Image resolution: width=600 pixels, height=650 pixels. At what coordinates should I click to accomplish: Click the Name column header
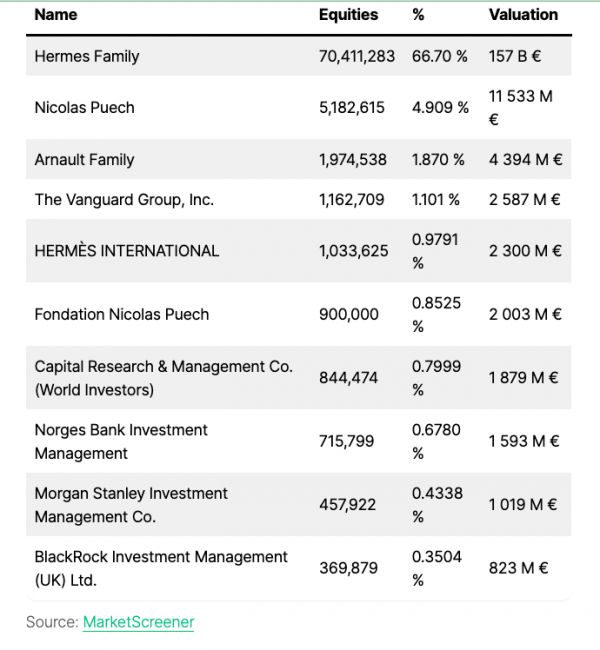[x=55, y=15]
